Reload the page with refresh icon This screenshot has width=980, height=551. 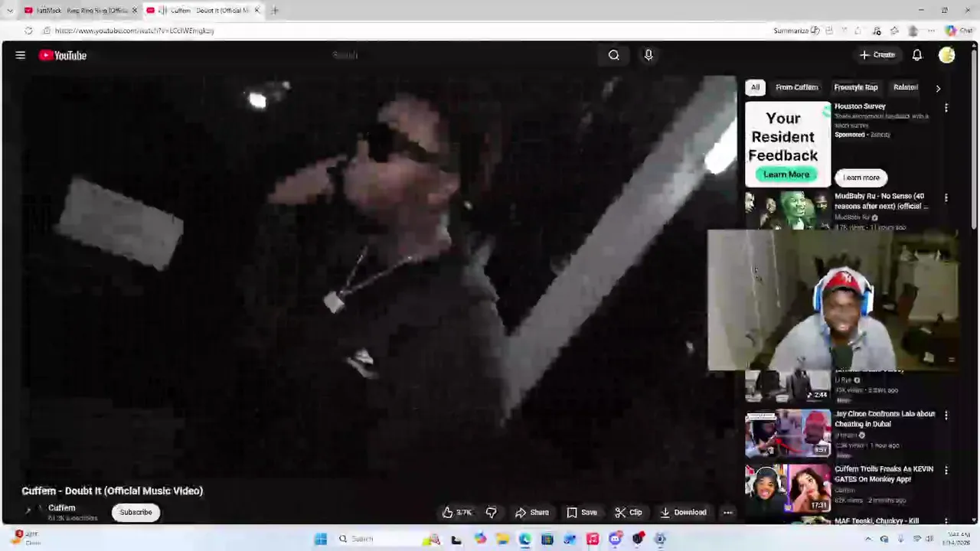click(28, 31)
